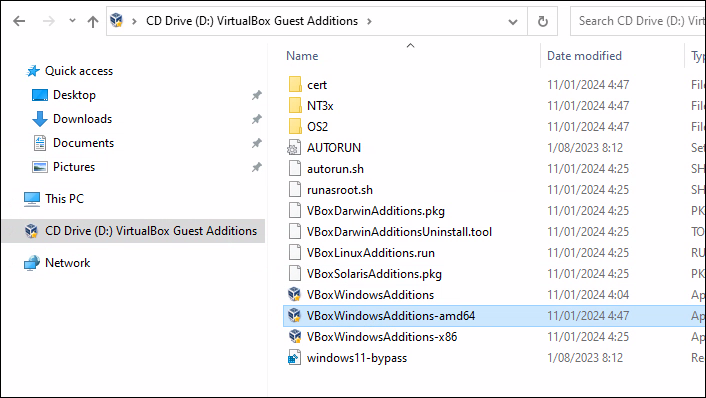Viewport: 706px width, 398px height.
Task: Click AUTORUN settings file gear icon
Action: click(294, 148)
